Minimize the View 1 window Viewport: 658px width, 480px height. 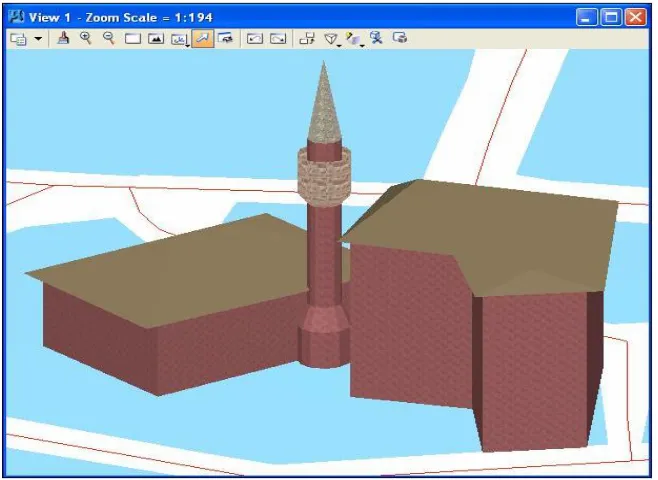click(586, 18)
